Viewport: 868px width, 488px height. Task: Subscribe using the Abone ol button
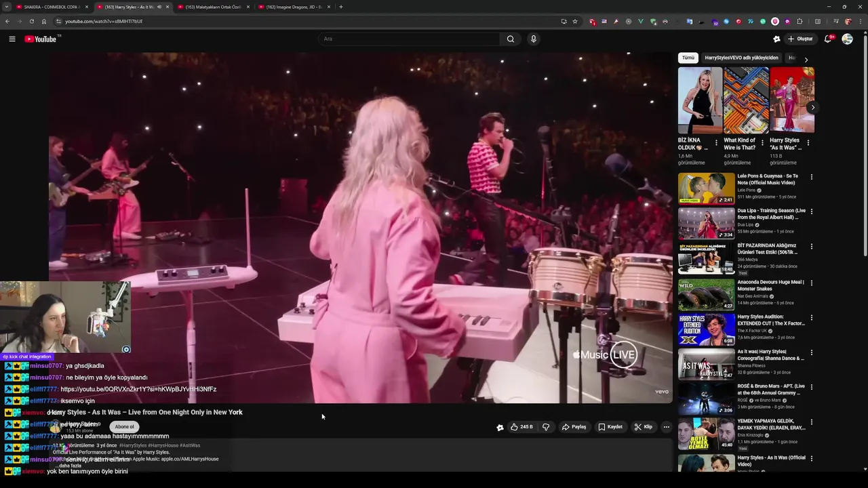(125, 426)
